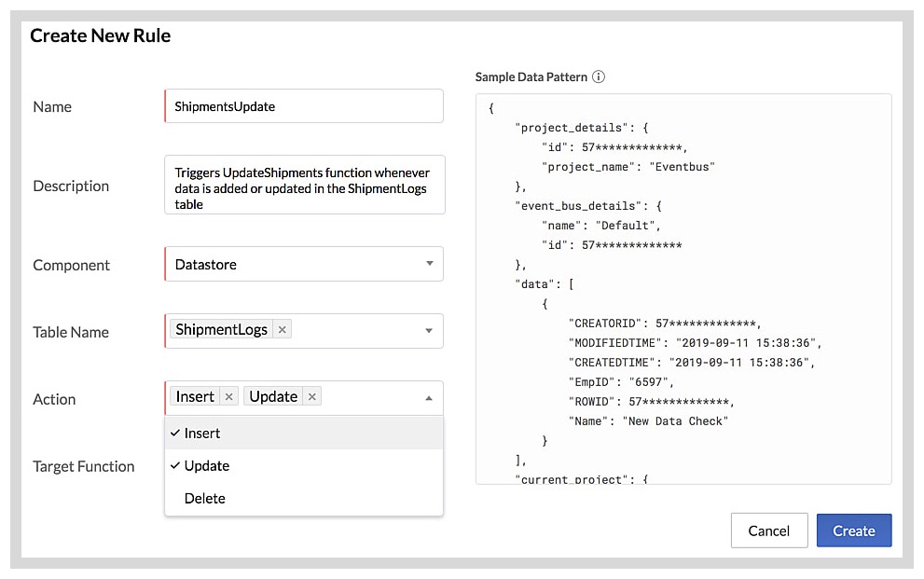Uncheck Update in the Action dropdown list
The width and height of the screenshot is (924, 579).
(206, 465)
